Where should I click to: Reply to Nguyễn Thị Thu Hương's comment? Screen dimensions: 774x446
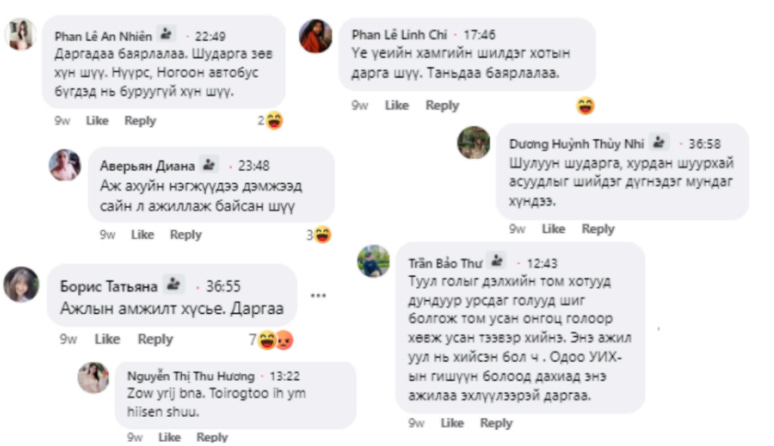pyautogui.click(x=212, y=437)
